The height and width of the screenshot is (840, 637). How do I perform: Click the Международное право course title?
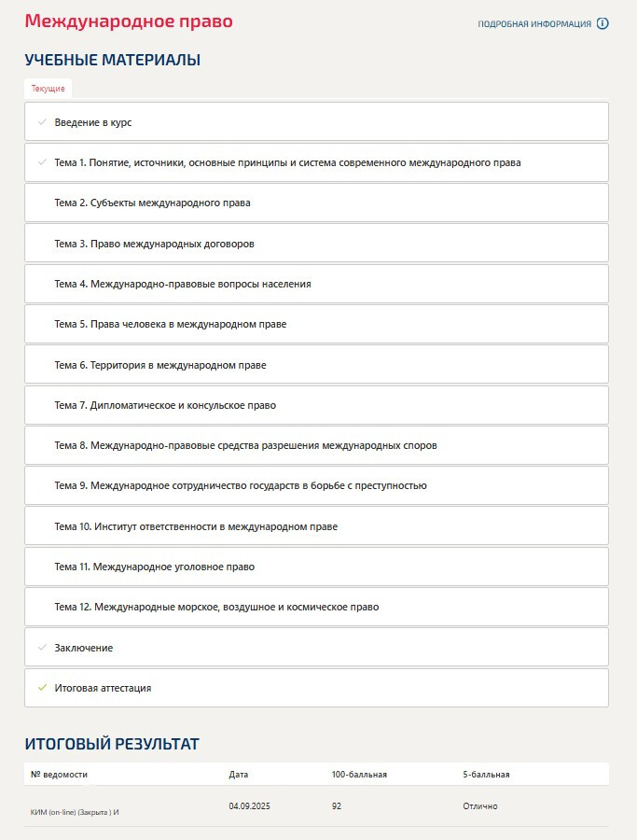click(129, 21)
